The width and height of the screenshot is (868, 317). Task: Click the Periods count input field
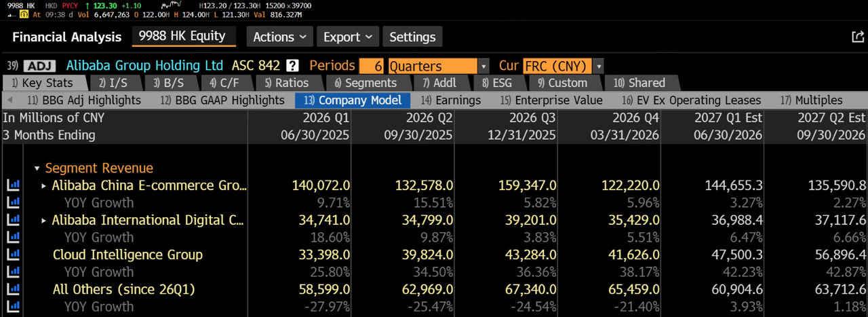tap(372, 66)
